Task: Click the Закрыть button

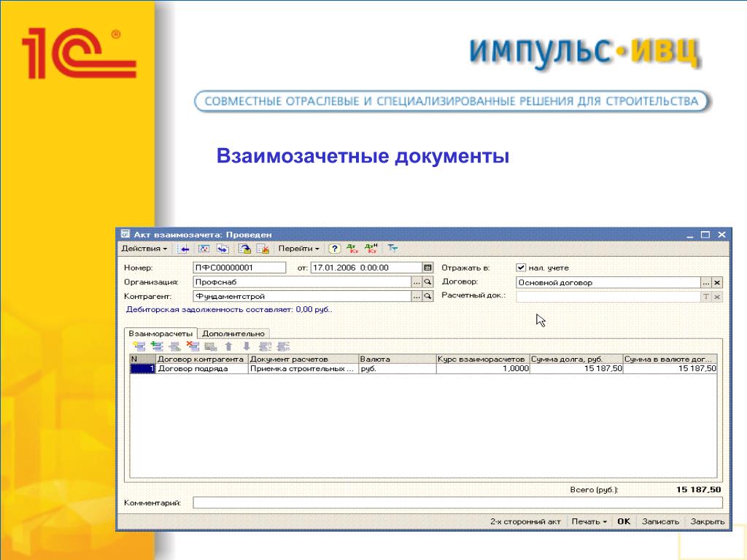Action: coord(708,521)
